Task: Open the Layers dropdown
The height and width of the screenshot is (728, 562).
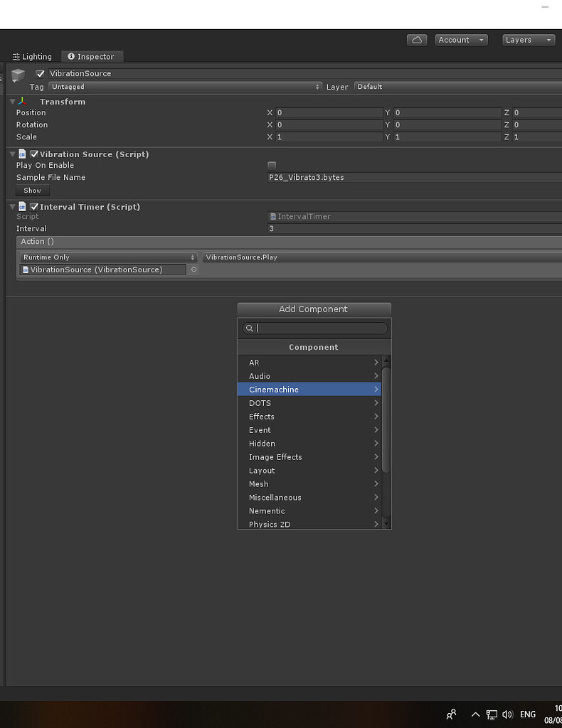Action: pyautogui.click(x=529, y=40)
